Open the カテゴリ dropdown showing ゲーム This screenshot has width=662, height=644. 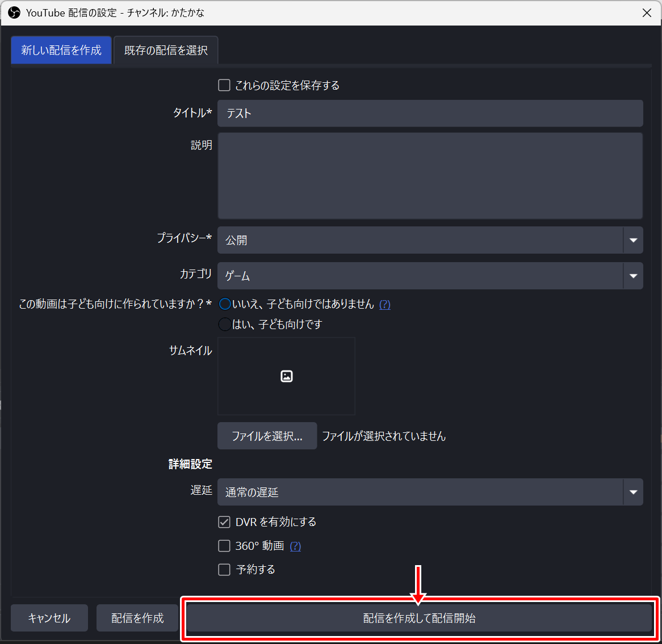pyautogui.click(x=430, y=276)
